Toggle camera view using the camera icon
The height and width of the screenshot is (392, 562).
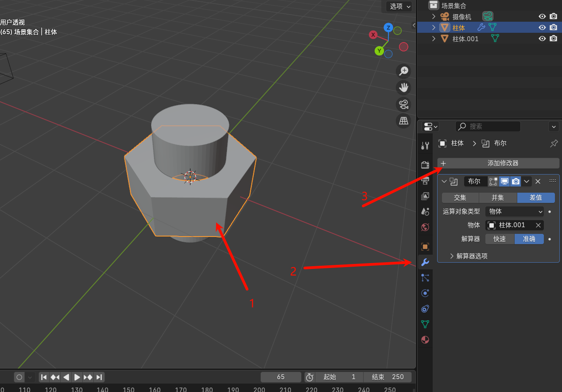(403, 105)
